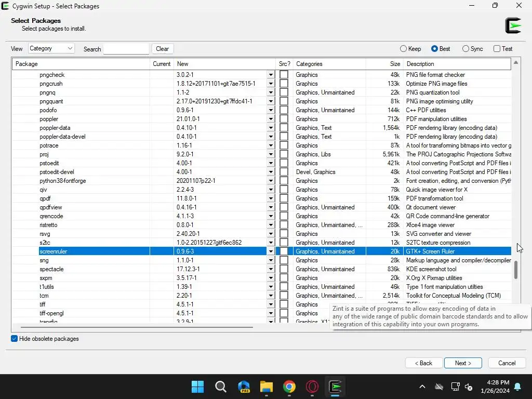Click the Categories column header
Screen dimensions: 532x399
[329, 64]
